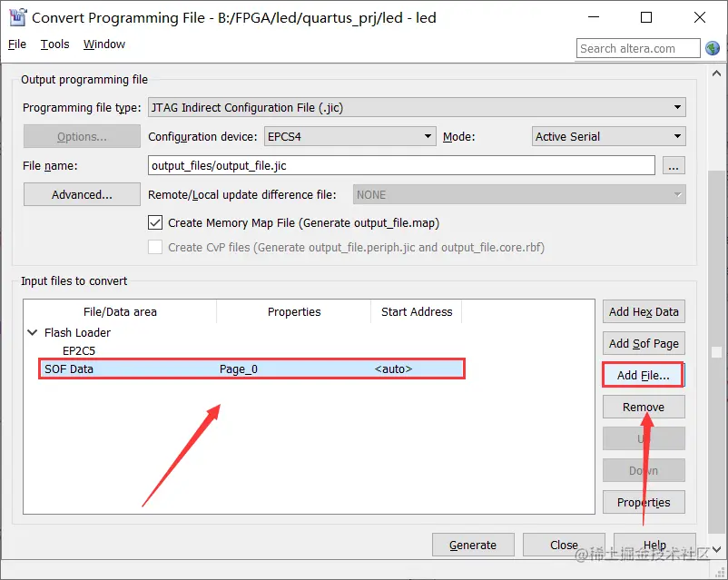Open the Tools menu
The width and height of the screenshot is (728, 580).
(54, 44)
